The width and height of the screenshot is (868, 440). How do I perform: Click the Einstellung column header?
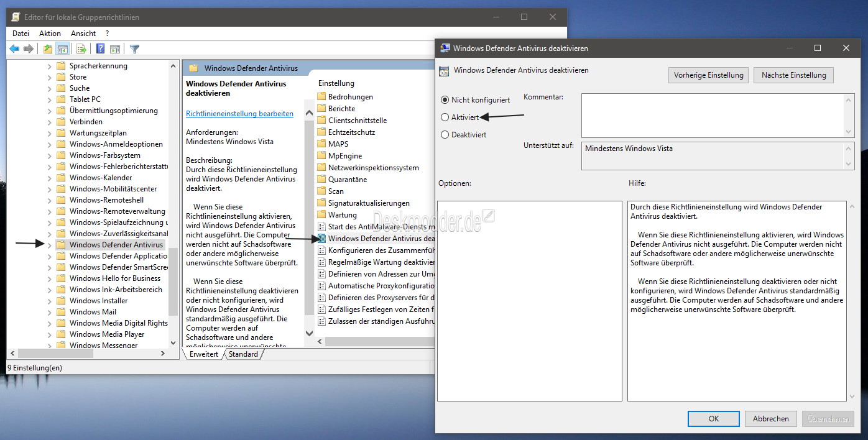336,83
